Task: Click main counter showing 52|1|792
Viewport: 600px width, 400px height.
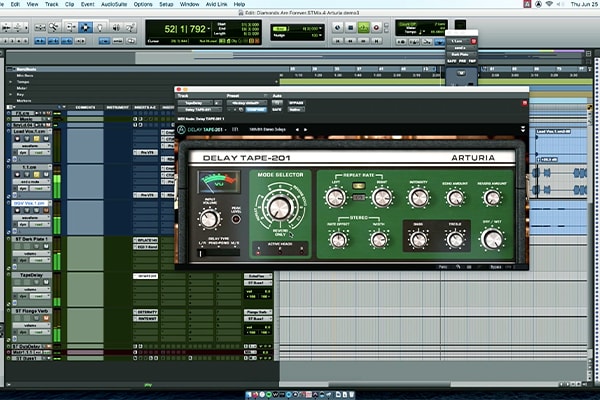Action: (185, 29)
